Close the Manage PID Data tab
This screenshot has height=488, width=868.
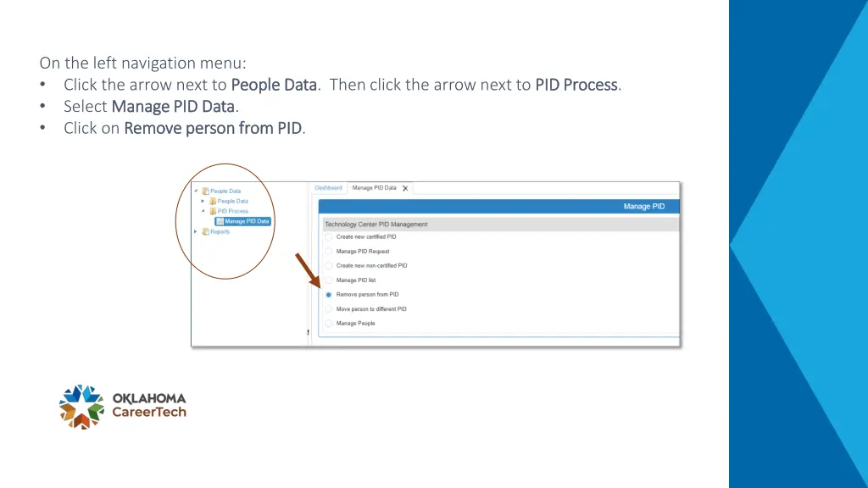click(x=405, y=188)
